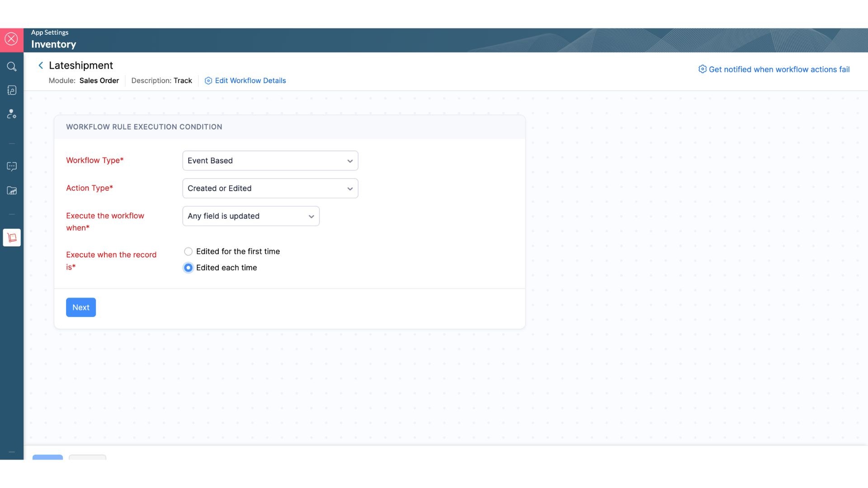Click gear icon beside Edit Workflow Details
The height and width of the screenshot is (488, 868).
click(x=208, y=81)
